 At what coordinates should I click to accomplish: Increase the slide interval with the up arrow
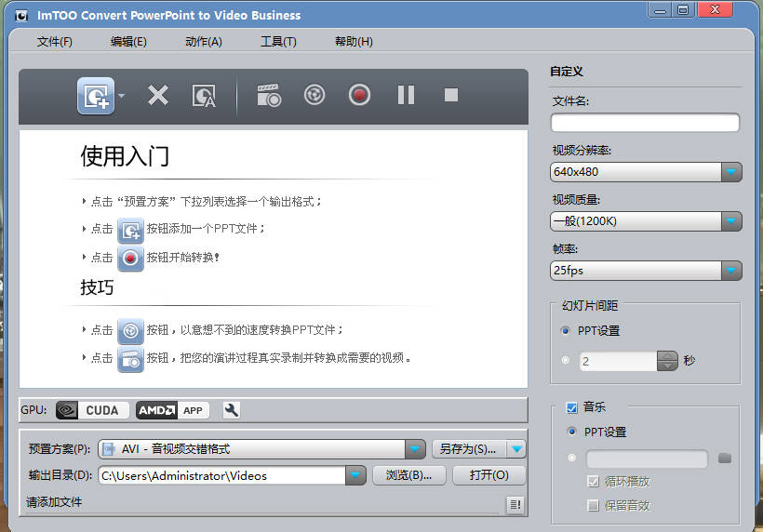668,356
